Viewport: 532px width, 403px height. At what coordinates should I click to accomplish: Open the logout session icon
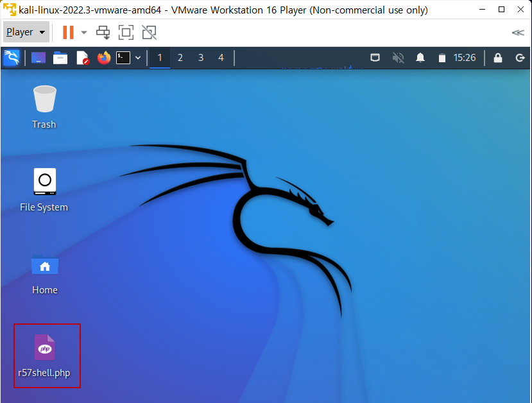click(x=520, y=58)
